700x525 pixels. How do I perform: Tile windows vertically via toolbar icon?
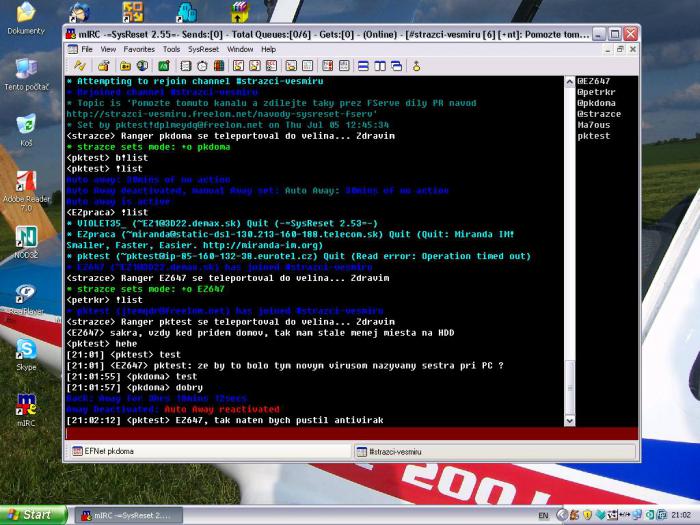[380, 66]
